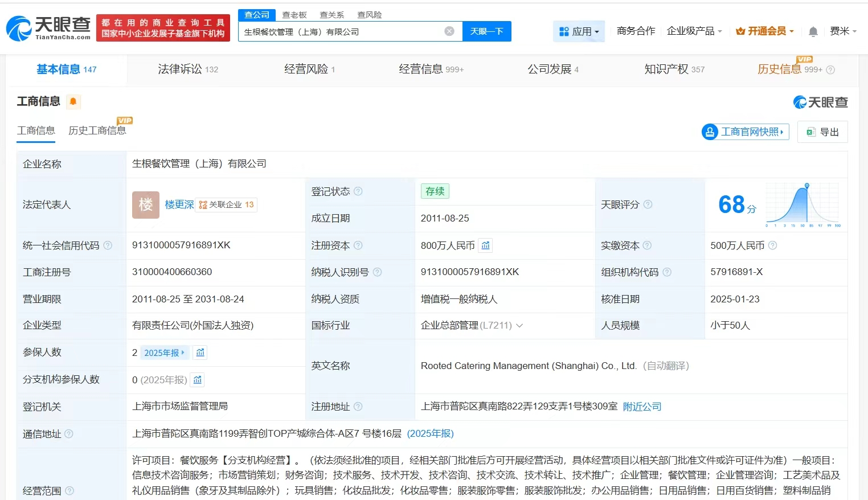Click help icon beside 实缴资本 label
The height and width of the screenshot is (500, 868).
coord(647,245)
